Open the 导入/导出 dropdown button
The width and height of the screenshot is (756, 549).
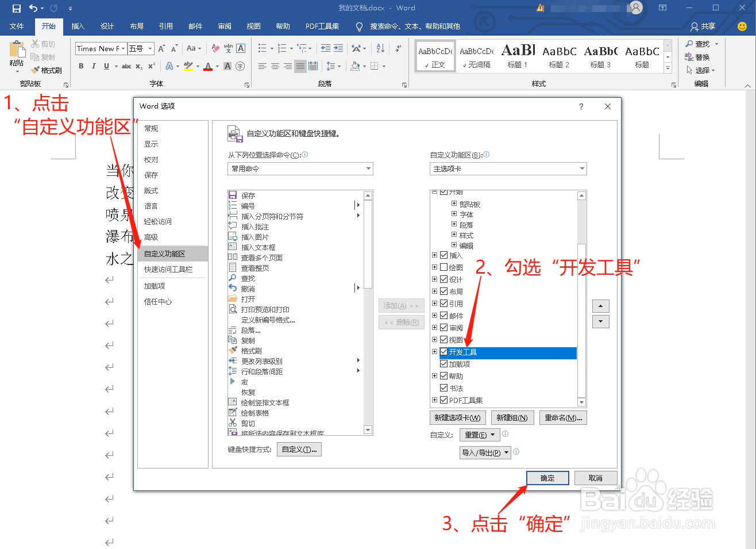[x=485, y=453]
